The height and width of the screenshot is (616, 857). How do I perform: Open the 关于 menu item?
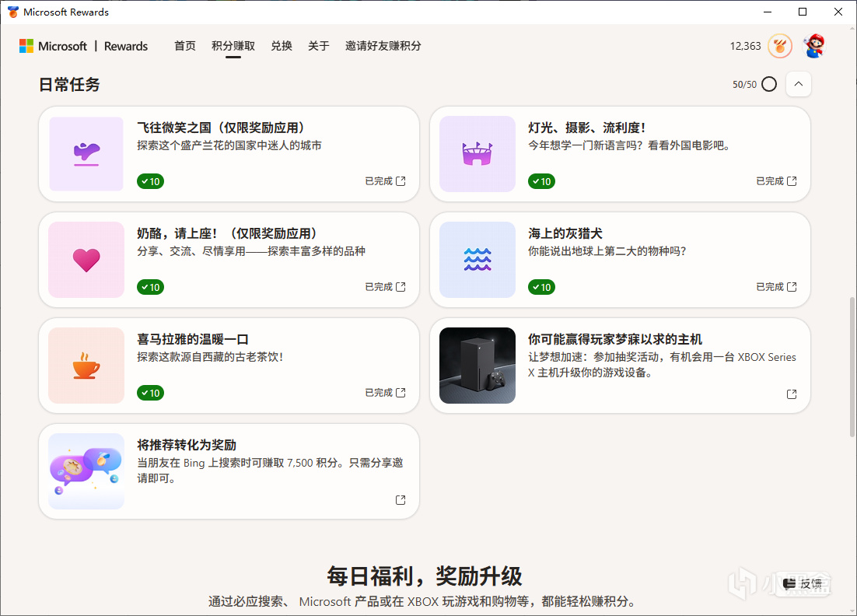tap(319, 46)
